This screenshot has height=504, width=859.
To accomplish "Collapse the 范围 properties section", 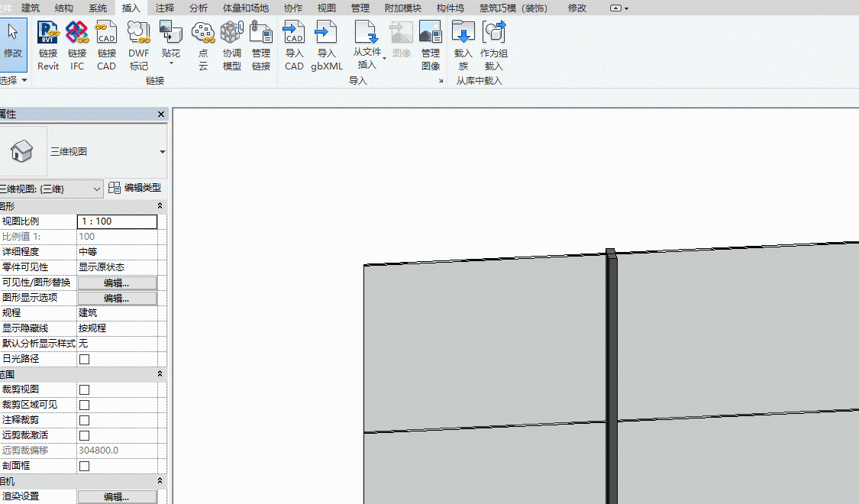I will (160, 374).
